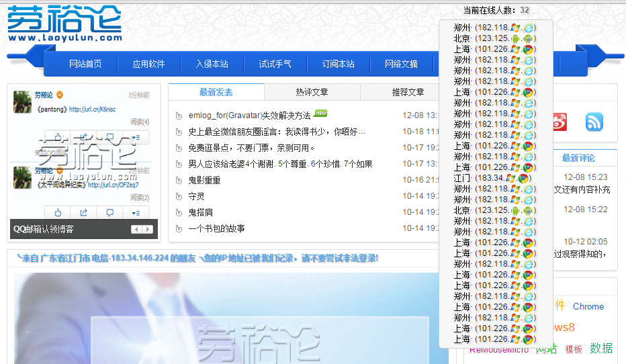Open 网站首页 in the navigation bar
626x364 pixels.
pyautogui.click(x=85, y=64)
